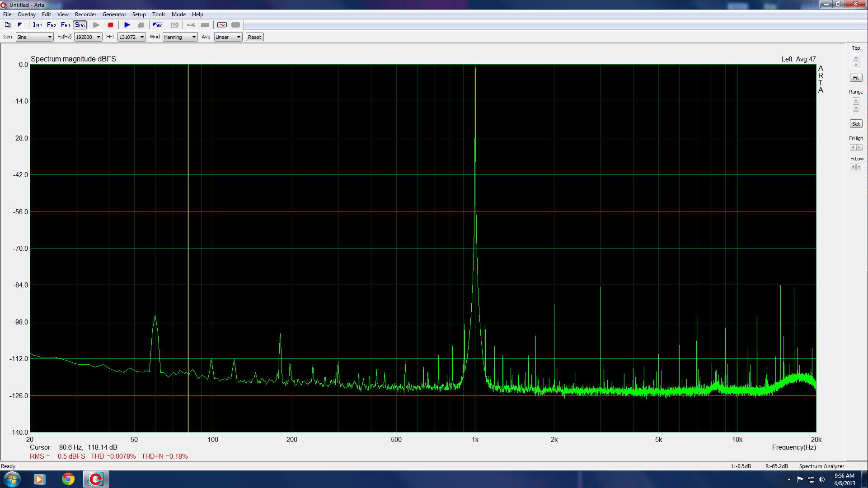Increase Range with up arrow

[x=856, y=101]
